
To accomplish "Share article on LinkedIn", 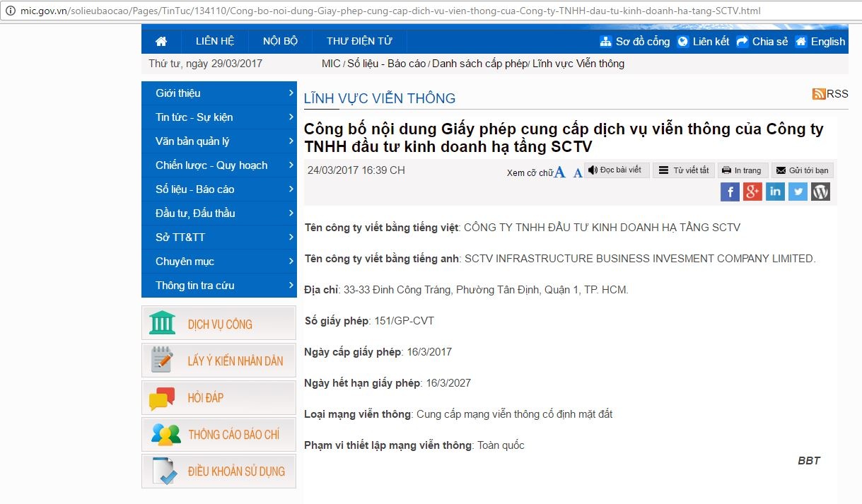I will pyautogui.click(x=775, y=192).
